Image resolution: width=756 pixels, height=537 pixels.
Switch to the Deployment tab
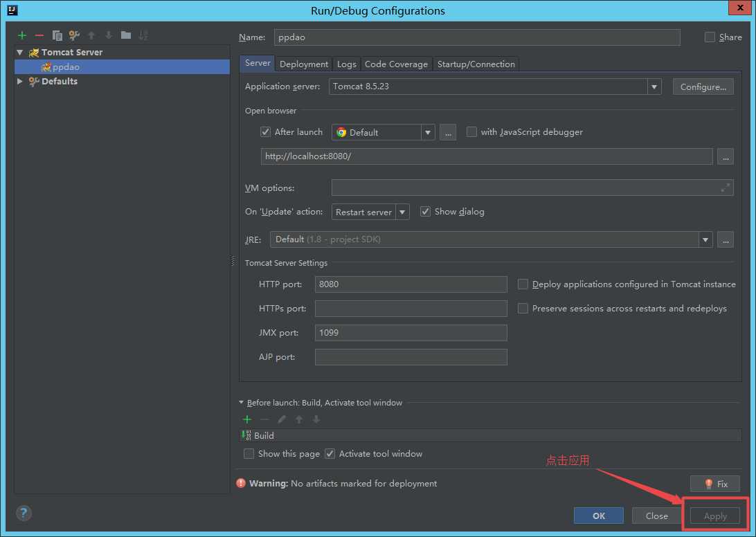click(x=304, y=64)
